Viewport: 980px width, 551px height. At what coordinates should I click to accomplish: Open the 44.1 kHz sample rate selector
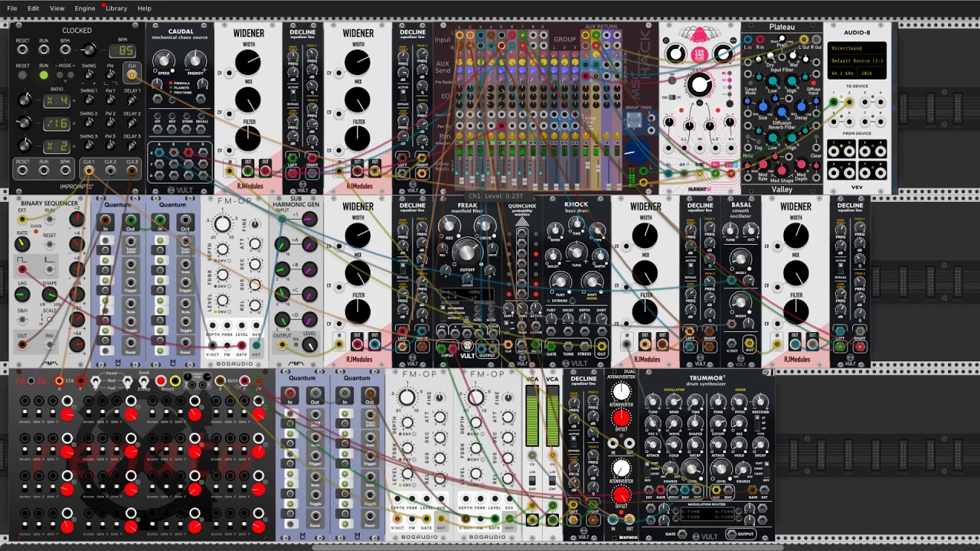coord(841,73)
